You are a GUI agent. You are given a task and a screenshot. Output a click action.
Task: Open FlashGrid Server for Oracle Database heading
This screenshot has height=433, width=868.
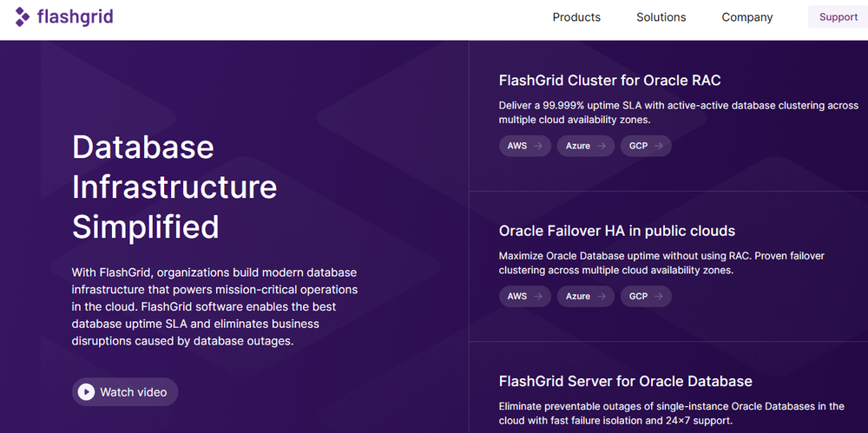click(625, 381)
